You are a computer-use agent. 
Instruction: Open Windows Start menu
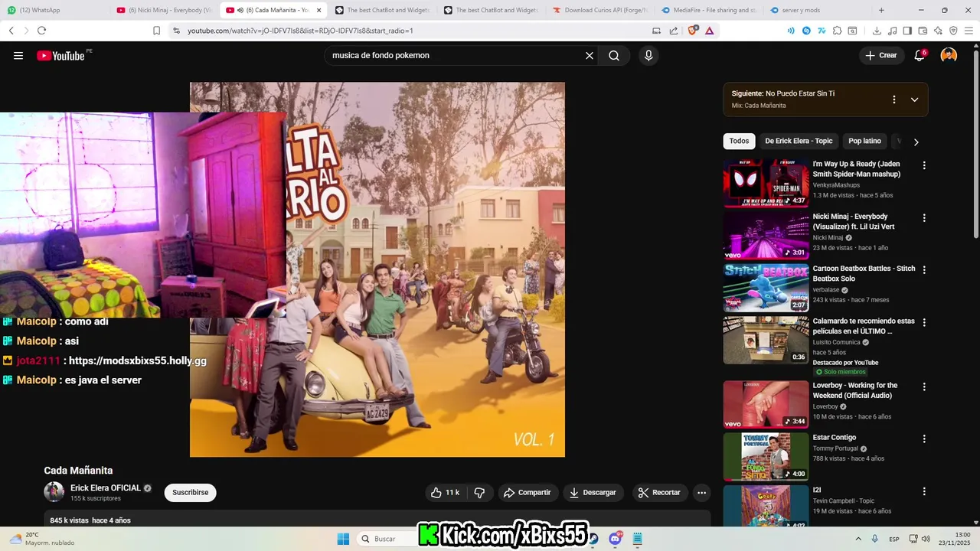pyautogui.click(x=343, y=539)
